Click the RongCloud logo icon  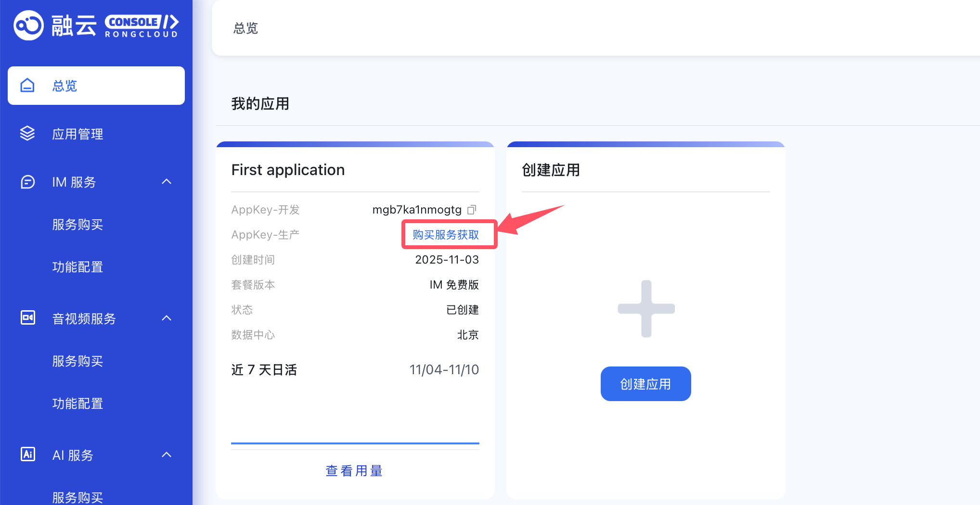point(29,25)
